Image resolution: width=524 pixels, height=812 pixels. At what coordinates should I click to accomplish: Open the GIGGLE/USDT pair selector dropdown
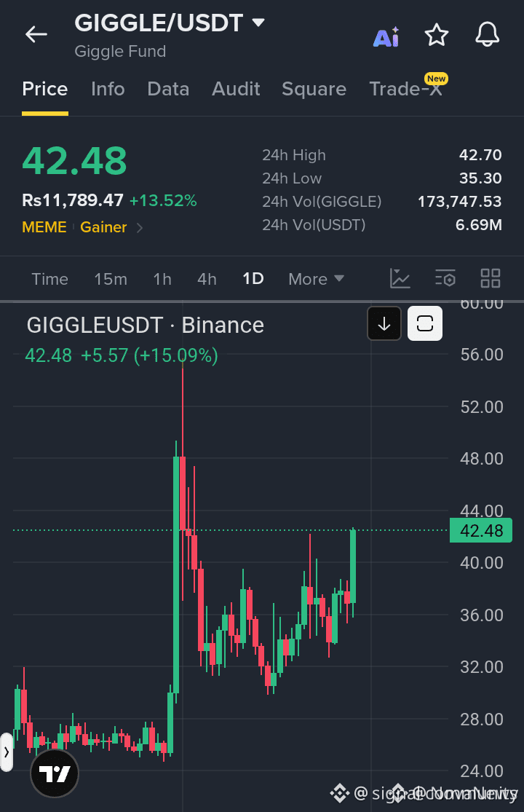(x=258, y=23)
